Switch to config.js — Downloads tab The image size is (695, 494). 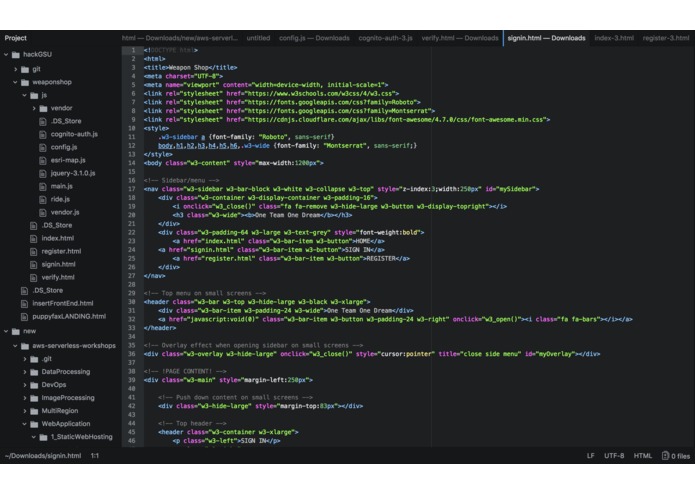[314, 38]
